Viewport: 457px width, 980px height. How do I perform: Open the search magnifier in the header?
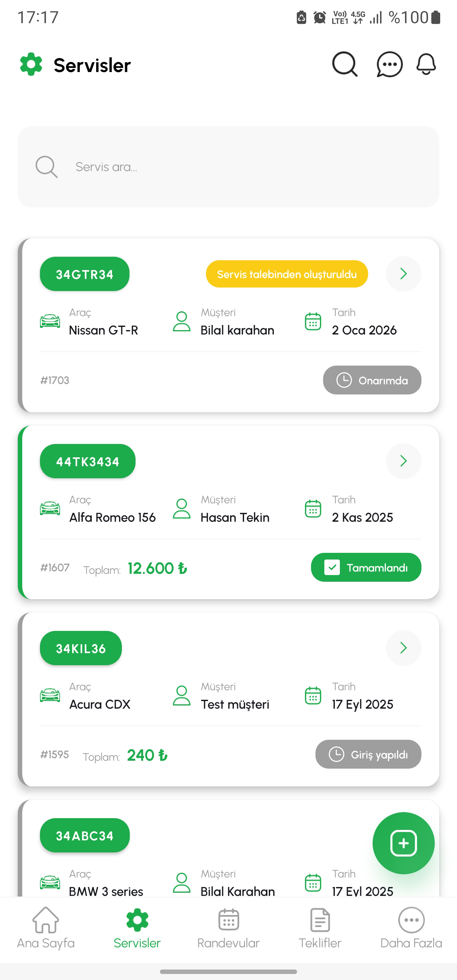tap(344, 64)
